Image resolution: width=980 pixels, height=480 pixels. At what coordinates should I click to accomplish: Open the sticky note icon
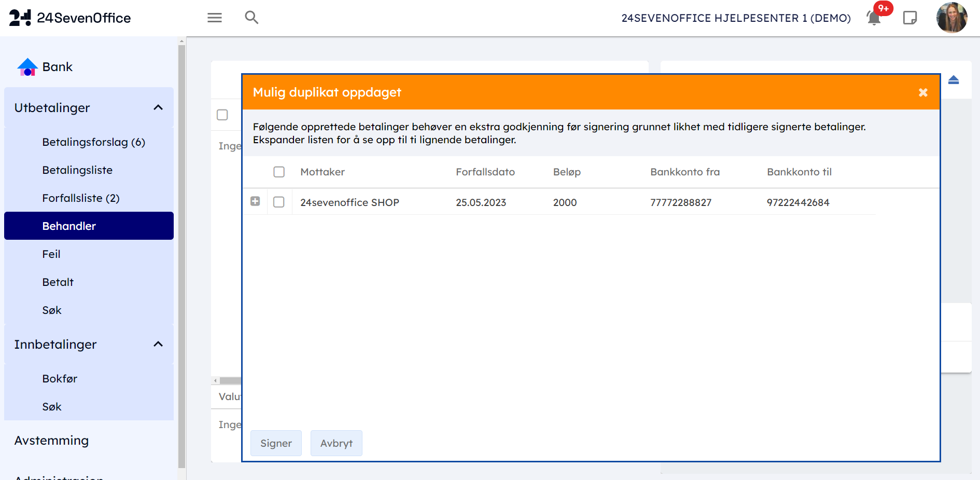click(910, 18)
